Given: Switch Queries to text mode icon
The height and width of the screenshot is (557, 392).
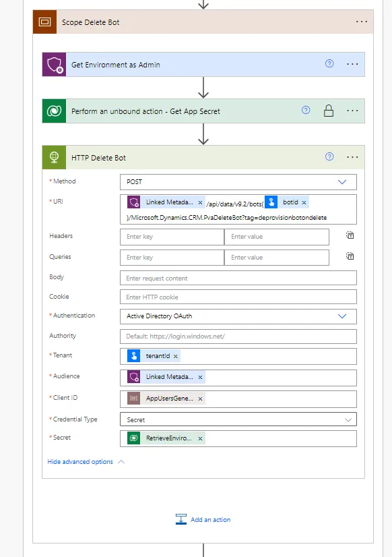Looking at the screenshot, I should pos(350,256).
